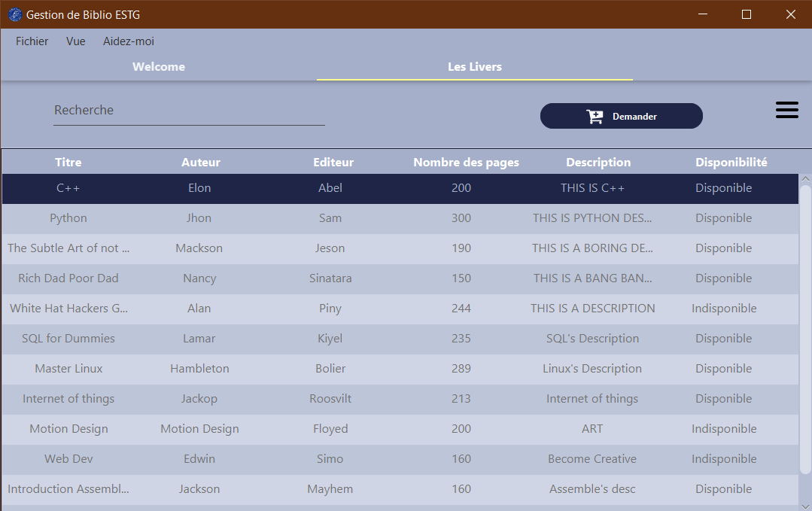
Task: Click description 'Assemble's desc'
Action: point(592,488)
